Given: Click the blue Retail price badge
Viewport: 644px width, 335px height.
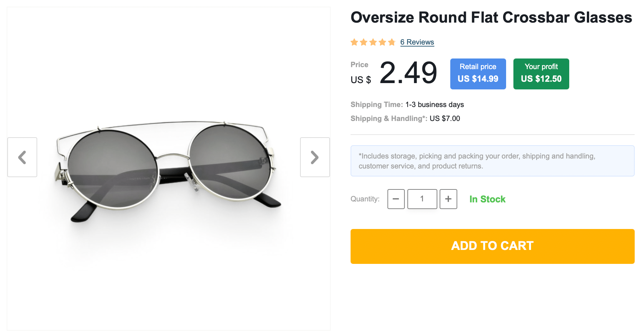Looking at the screenshot, I should pos(478,74).
